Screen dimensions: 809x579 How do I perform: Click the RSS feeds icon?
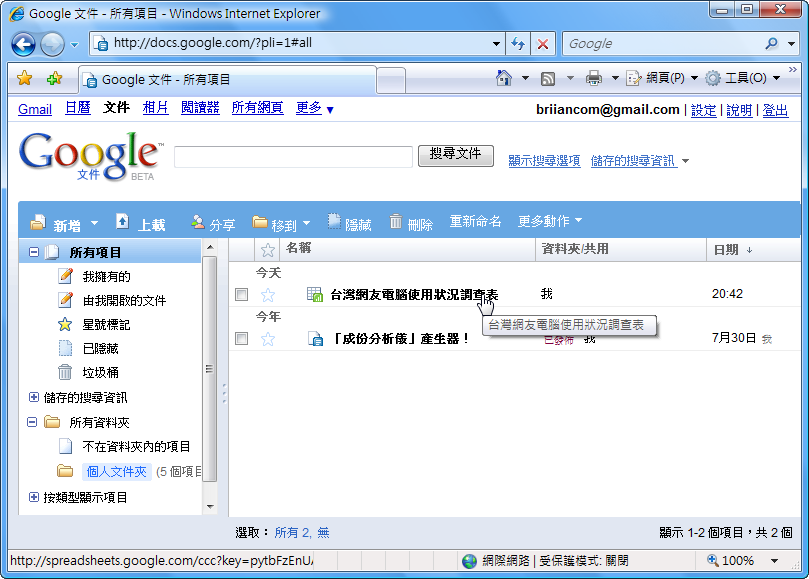click(x=547, y=78)
